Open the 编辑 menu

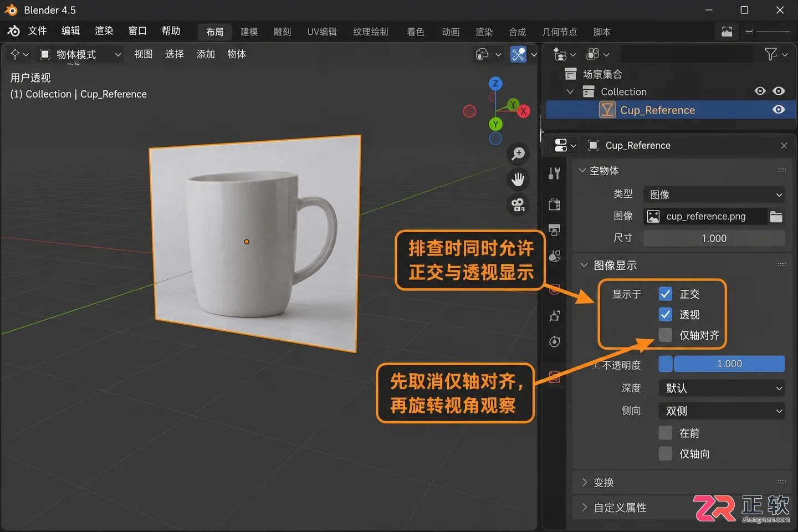pyautogui.click(x=71, y=31)
